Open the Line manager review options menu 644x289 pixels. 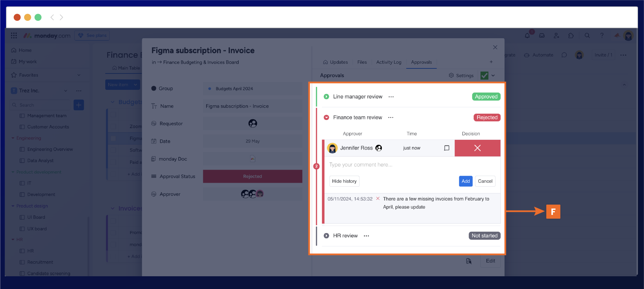pos(391,97)
